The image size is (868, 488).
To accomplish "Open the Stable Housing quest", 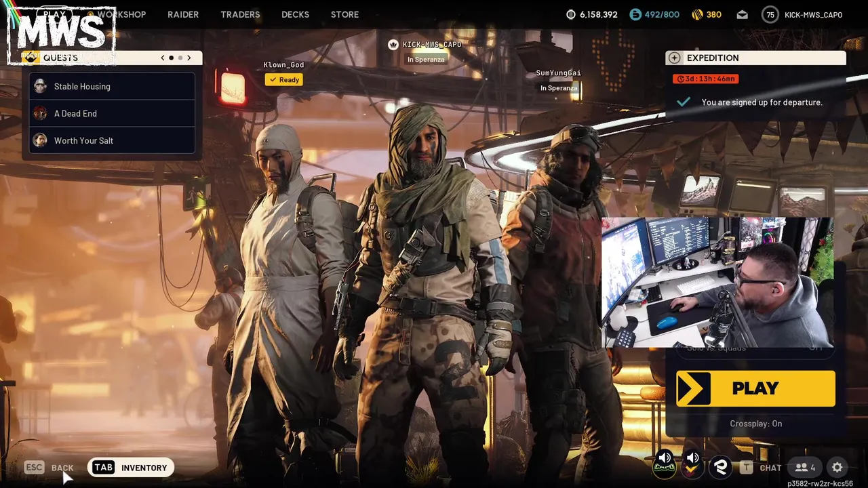I will 113,86.
